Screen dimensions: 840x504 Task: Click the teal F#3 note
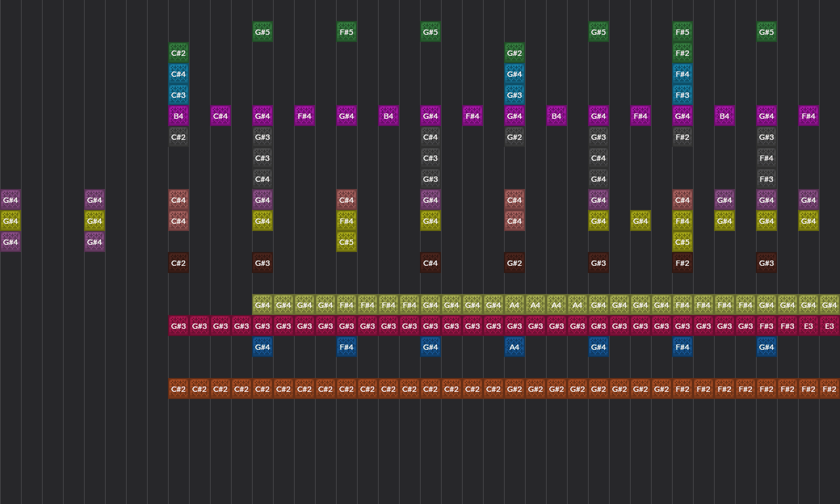682,95
